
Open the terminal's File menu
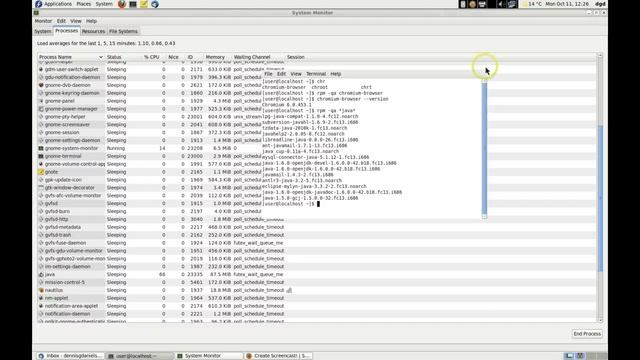268,74
